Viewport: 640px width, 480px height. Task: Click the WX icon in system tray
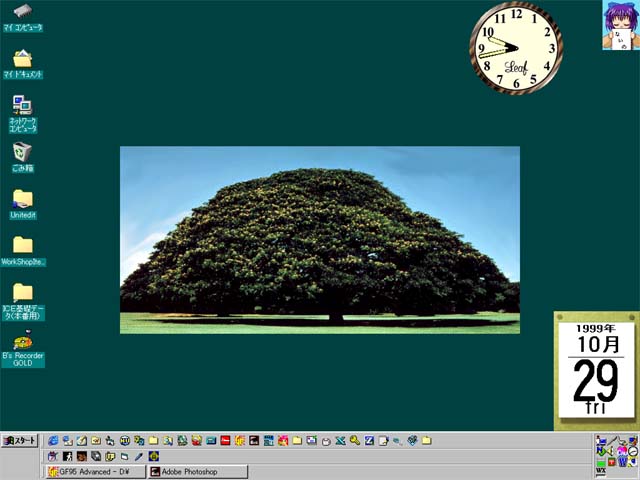pyautogui.click(x=600, y=471)
